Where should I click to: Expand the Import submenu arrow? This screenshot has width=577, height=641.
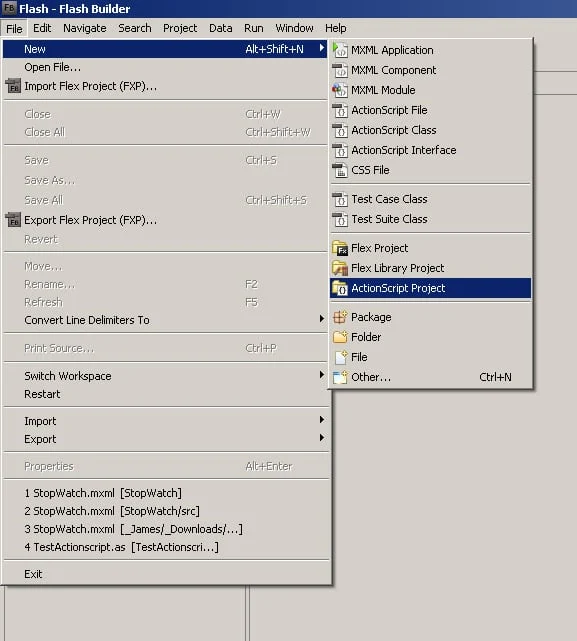click(x=322, y=420)
